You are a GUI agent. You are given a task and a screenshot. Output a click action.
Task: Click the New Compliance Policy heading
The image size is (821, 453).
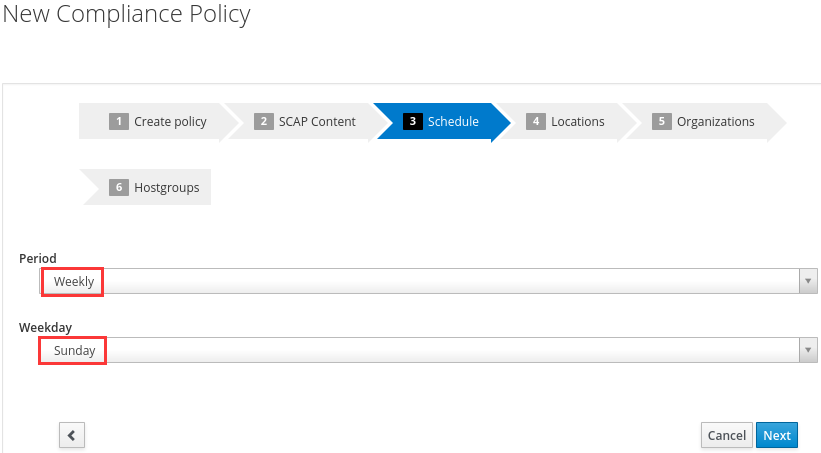click(x=126, y=15)
